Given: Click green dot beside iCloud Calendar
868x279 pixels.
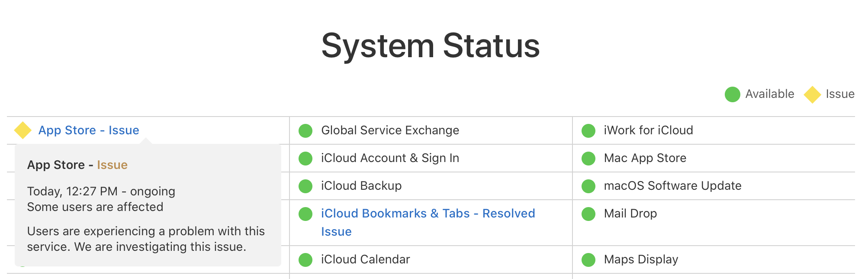Looking at the screenshot, I should (305, 260).
